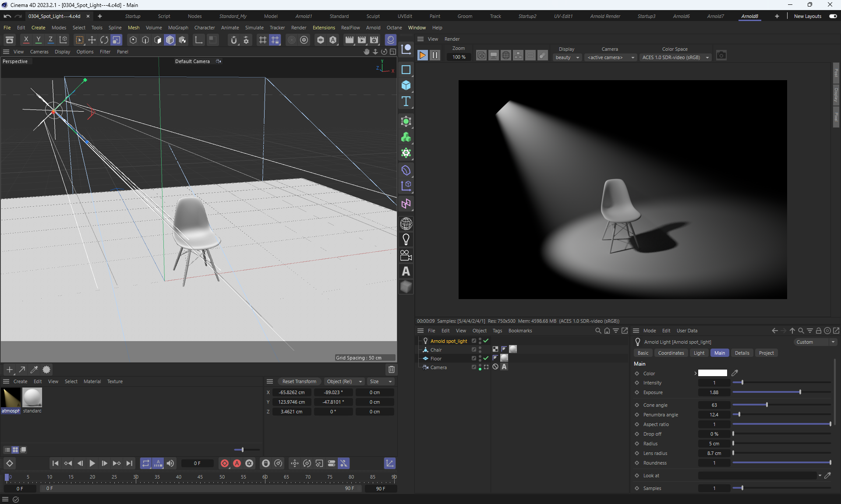The height and width of the screenshot is (504, 841).
Task: Pause the IPR render
Action: 435,55
